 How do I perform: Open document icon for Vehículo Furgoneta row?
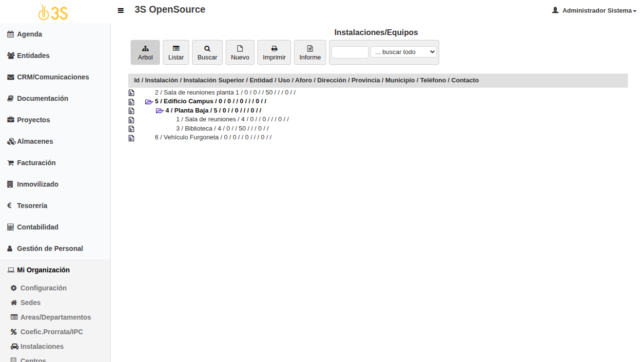coord(131,138)
